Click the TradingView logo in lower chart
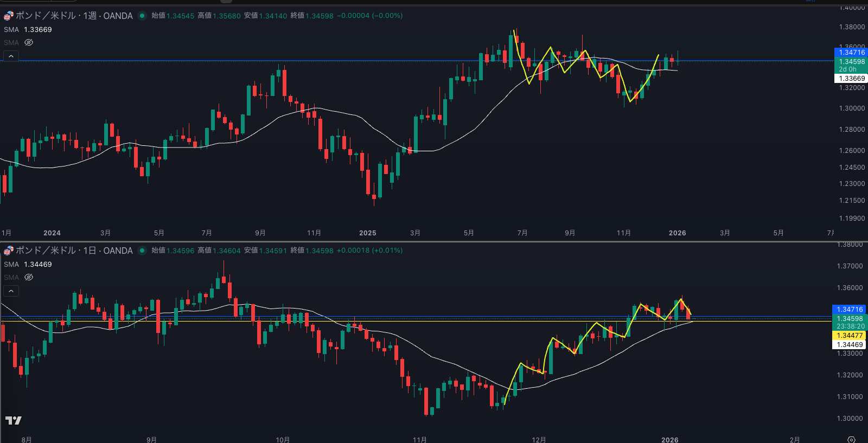Image resolution: width=868 pixels, height=443 pixels. tap(14, 420)
